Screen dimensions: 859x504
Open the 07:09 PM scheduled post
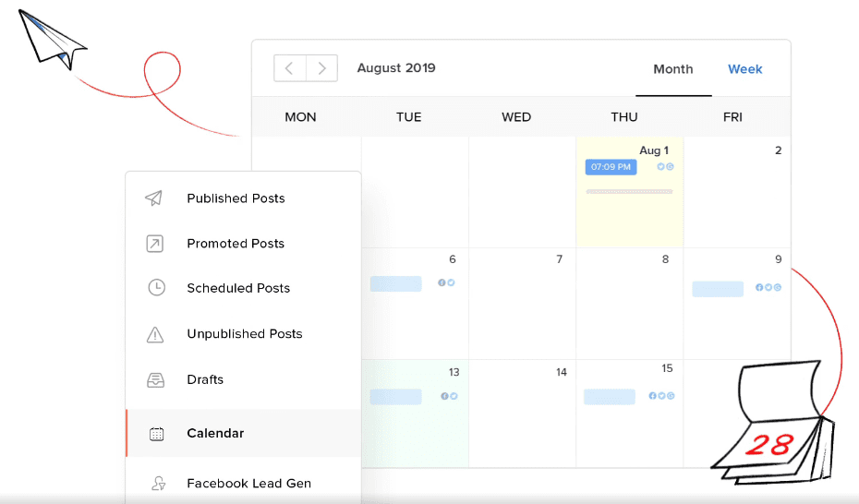click(x=611, y=167)
